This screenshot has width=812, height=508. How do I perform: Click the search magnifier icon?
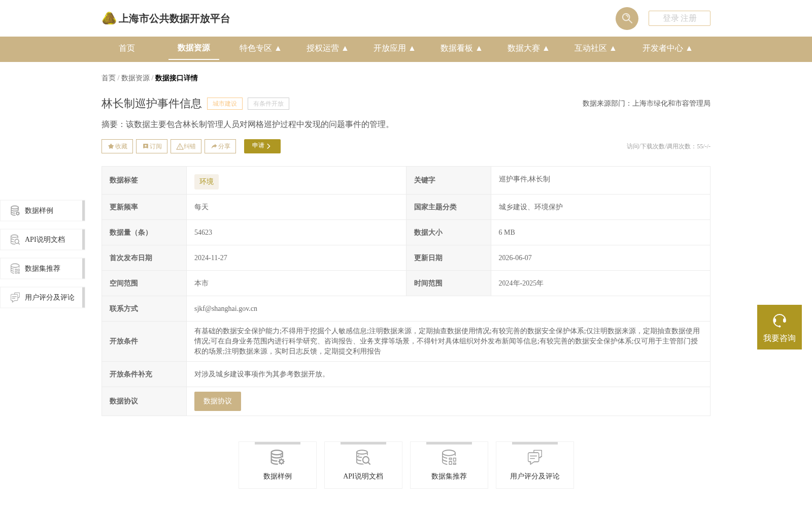pos(627,18)
